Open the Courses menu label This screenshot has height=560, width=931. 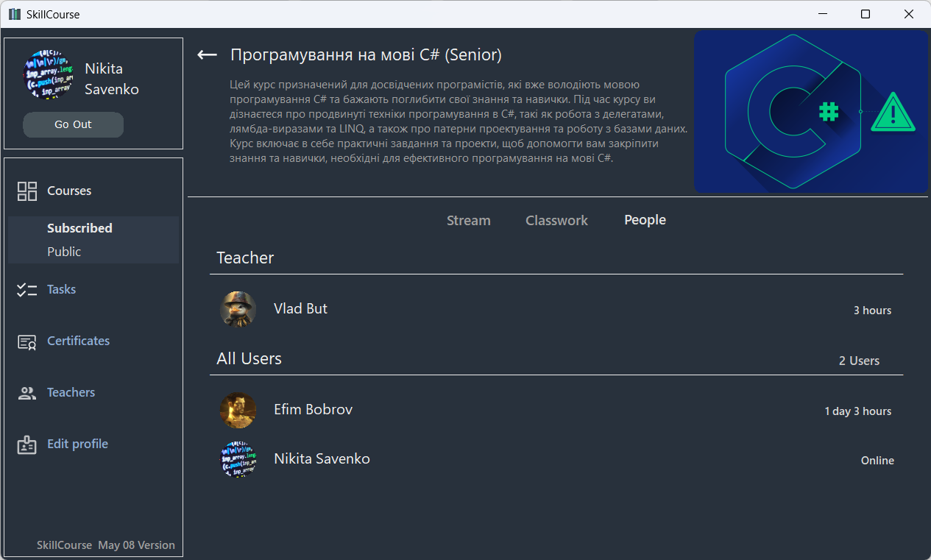pyautogui.click(x=69, y=191)
